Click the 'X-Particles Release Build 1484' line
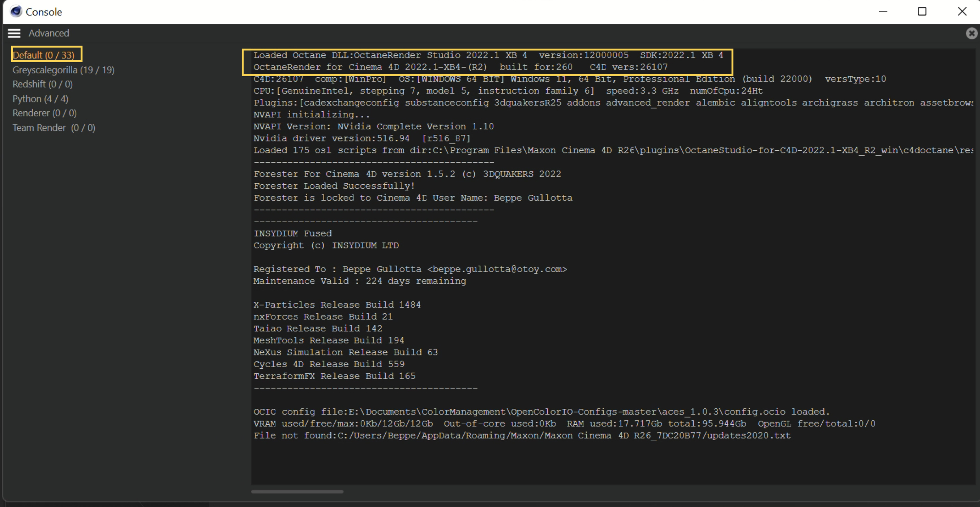980x507 pixels. [337, 305]
